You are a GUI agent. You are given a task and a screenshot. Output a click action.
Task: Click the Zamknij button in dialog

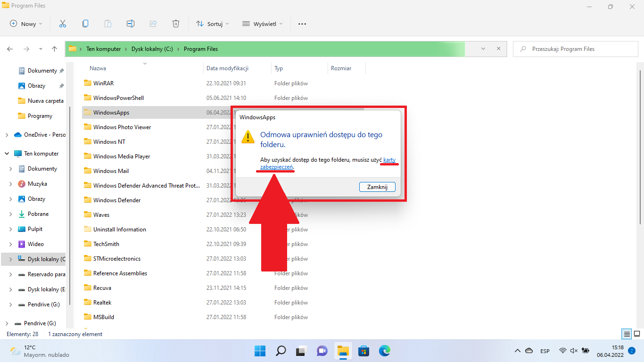[x=377, y=187]
